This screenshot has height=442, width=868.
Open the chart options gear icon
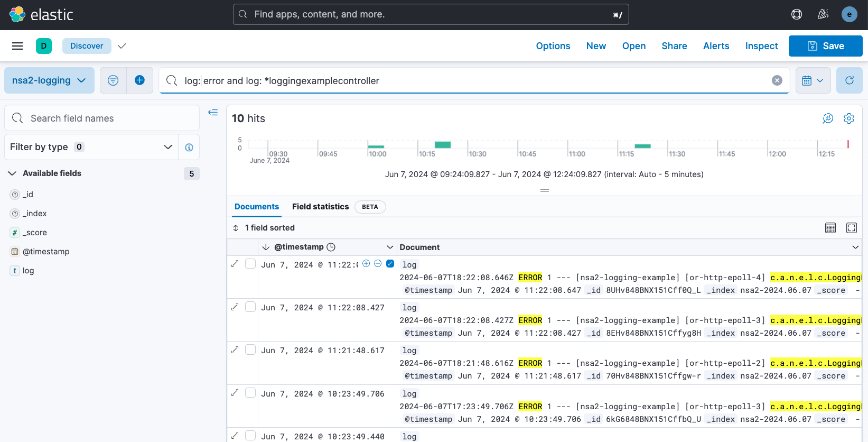click(x=849, y=118)
